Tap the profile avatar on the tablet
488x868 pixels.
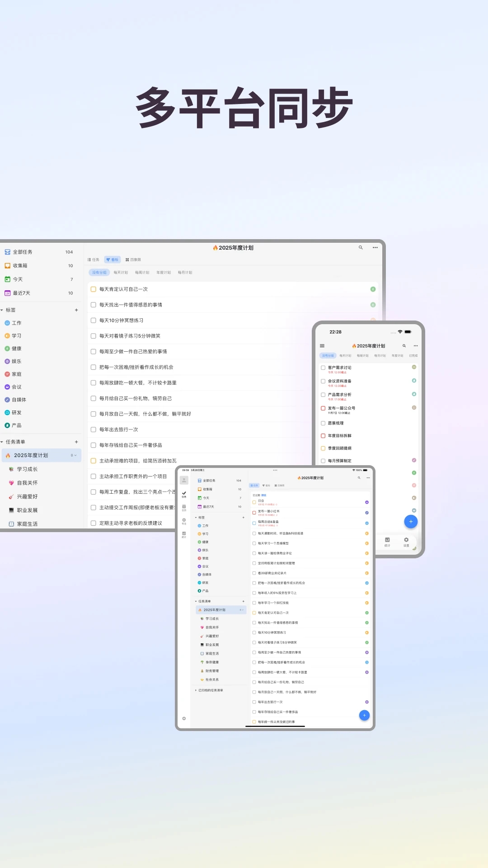click(x=184, y=480)
